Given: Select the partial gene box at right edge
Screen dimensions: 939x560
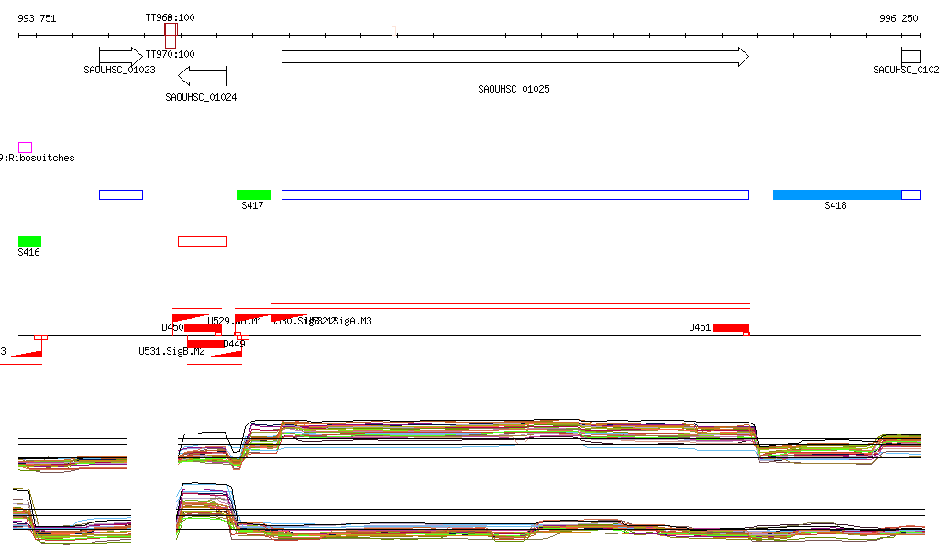Looking at the screenshot, I should click(x=911, y=56).
